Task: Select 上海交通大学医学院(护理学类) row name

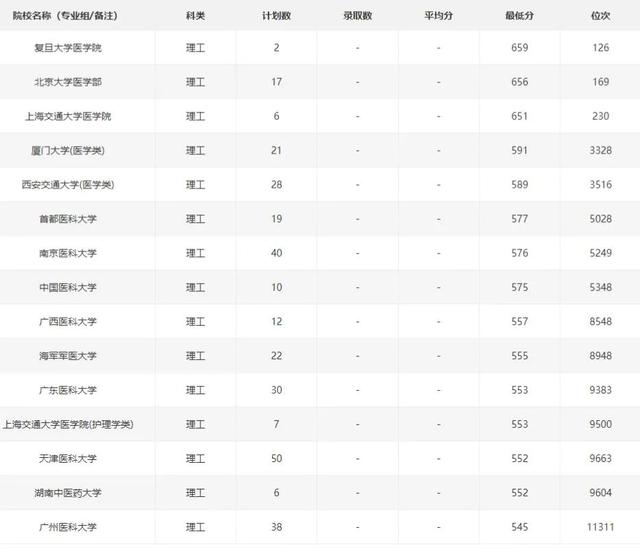Action: (x=68, y=425)
